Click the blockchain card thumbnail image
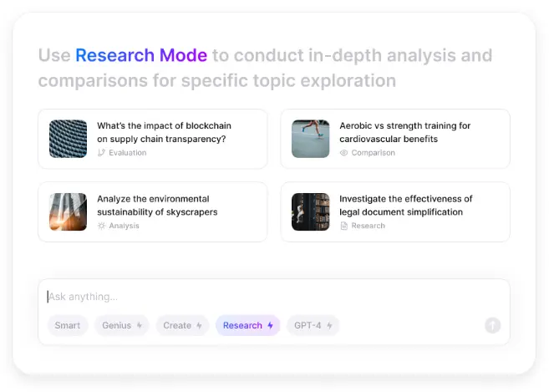The width and height of the screenshot is (549, 392). (x=68, y=139)
